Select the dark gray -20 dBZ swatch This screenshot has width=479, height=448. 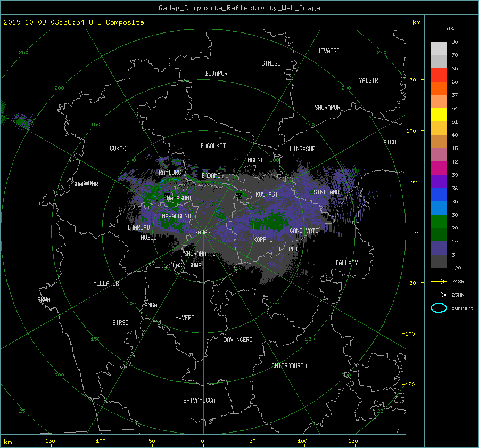coord(439,262)
